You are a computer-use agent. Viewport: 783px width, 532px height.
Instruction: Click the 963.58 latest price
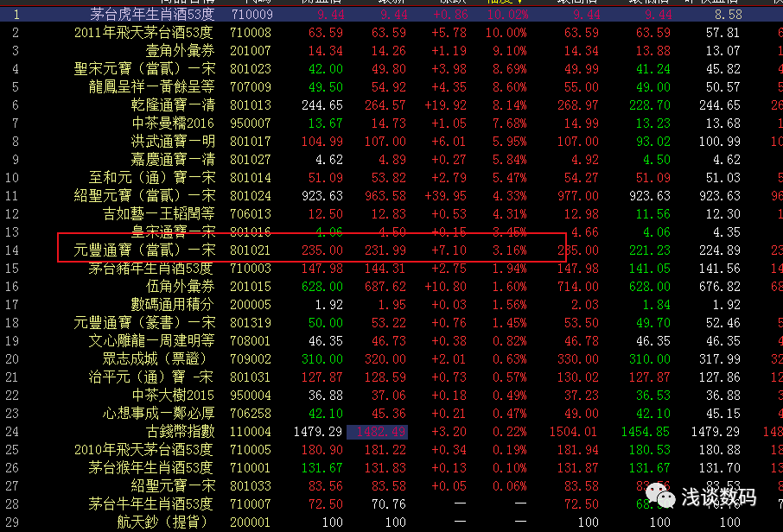[385, 196]
